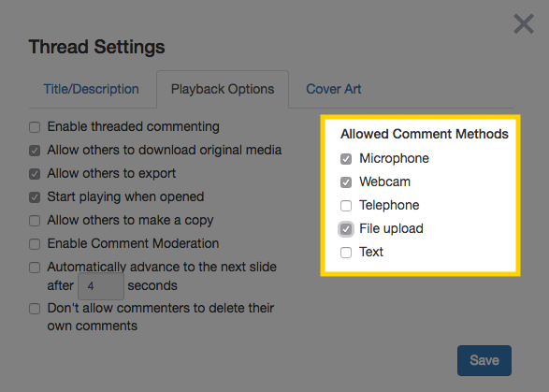Click the Allowed Comment Methods heading

[x=425, y=134]
